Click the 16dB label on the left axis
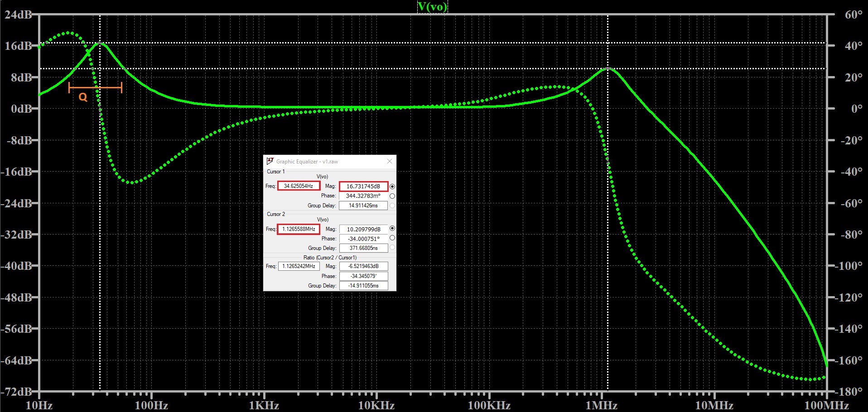The image size is (868, 412). 18,46
